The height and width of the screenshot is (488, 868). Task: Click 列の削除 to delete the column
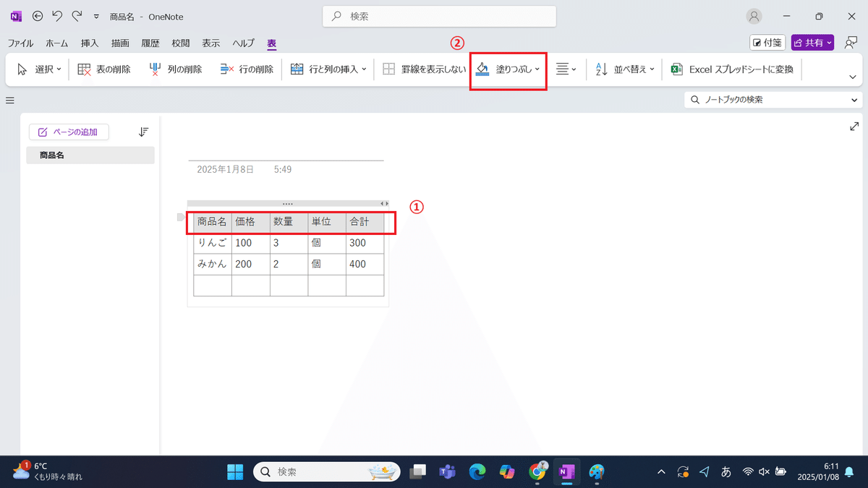tap(176, 69)
